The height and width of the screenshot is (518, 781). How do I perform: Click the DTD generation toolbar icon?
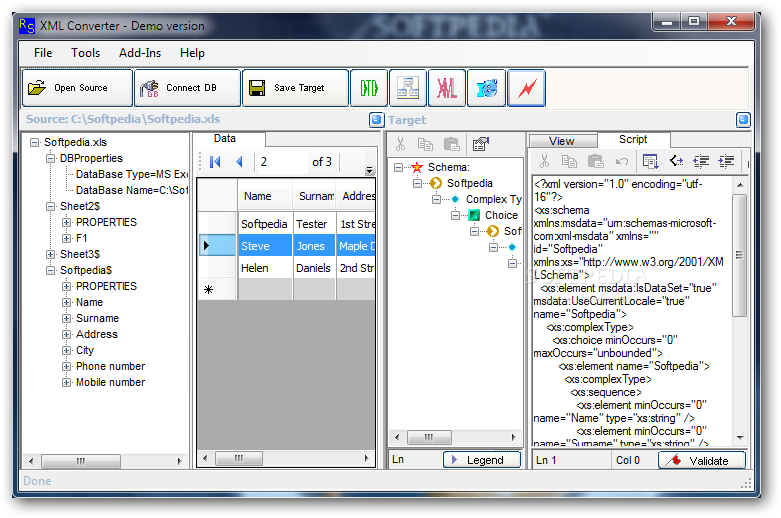tap(369, 88)
